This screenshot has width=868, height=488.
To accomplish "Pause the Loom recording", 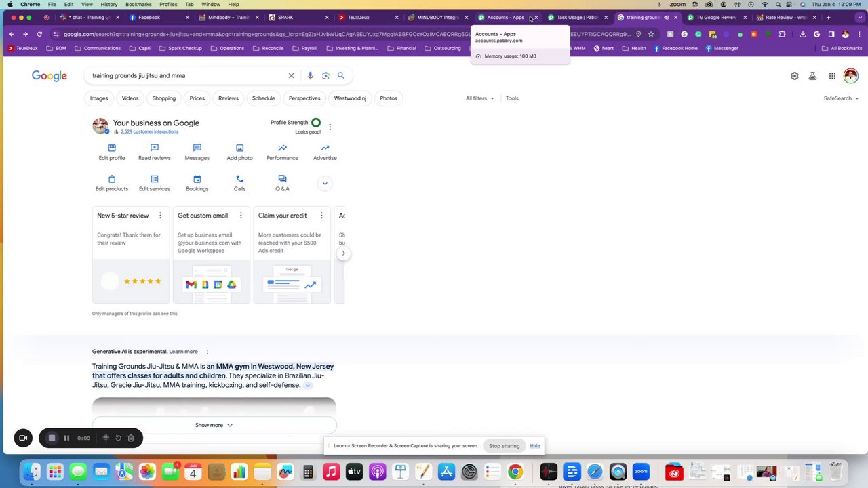I will pyautogui.click(x=66, y=438).
